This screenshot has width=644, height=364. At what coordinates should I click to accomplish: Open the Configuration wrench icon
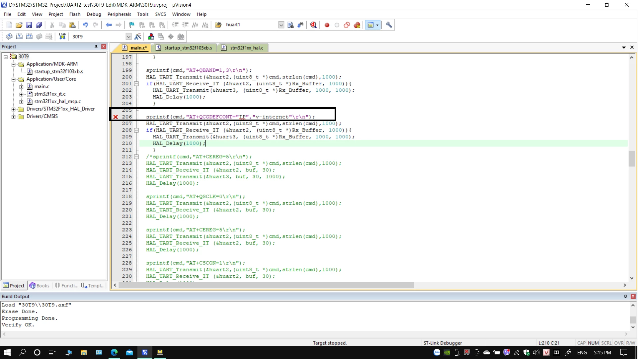[x=389, y=25]
